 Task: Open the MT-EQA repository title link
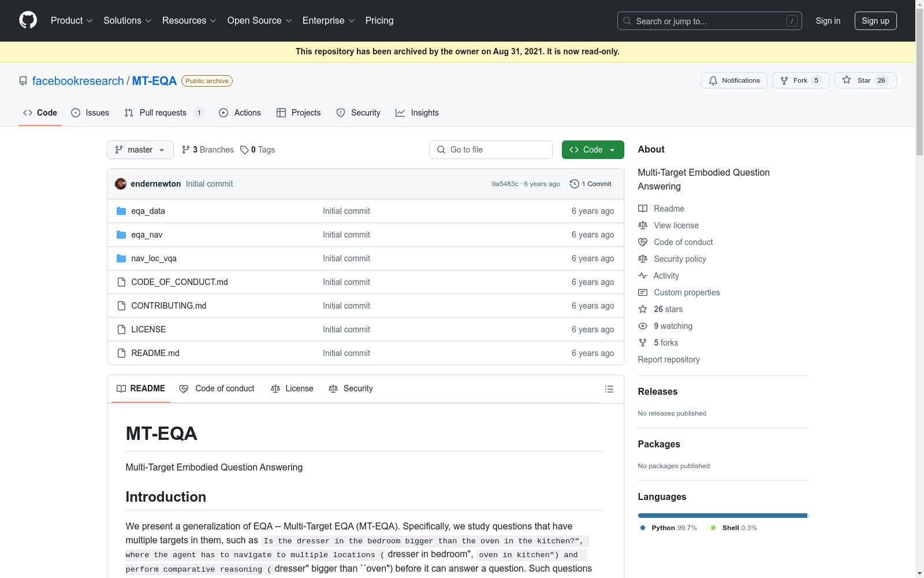pyautogui.click(x=154, y=81)
